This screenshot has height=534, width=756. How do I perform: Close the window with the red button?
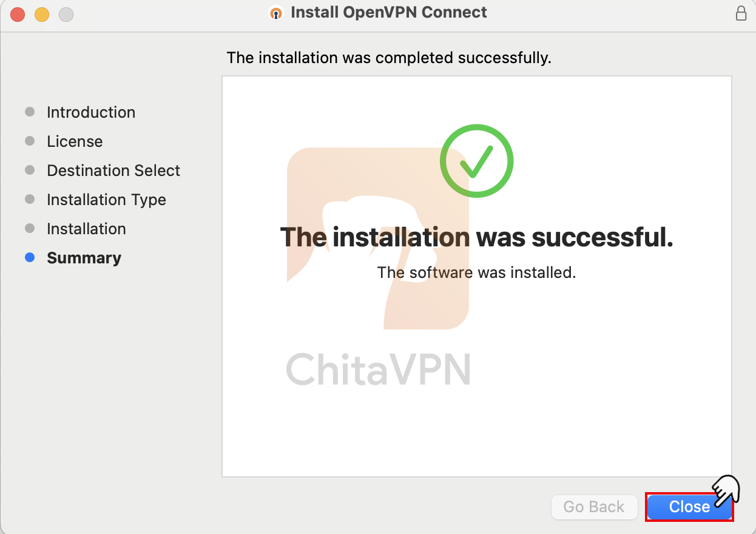coord(18,15)
